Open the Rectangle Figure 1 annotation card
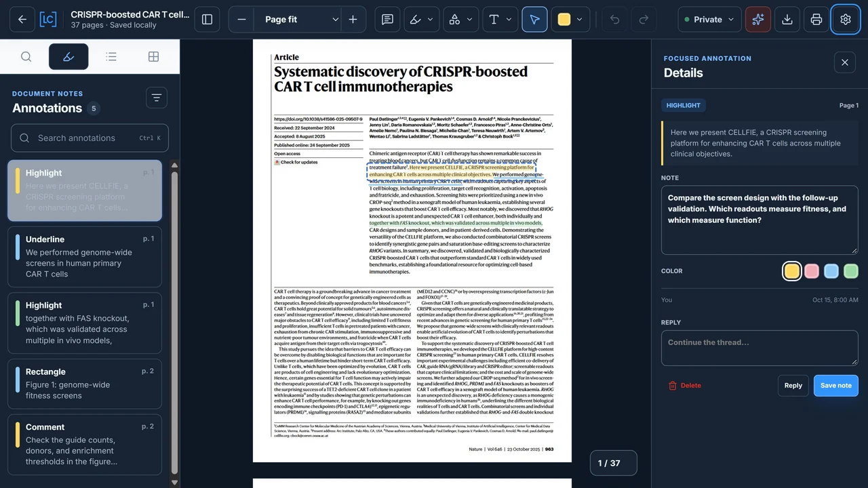The width and height of the screenshot is (868, 488). click(x=85, y=384)
